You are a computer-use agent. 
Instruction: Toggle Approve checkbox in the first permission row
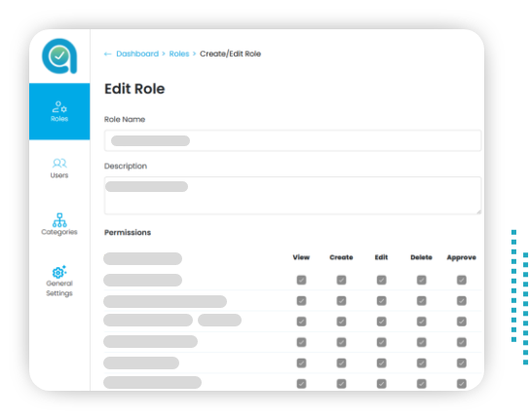462,280
